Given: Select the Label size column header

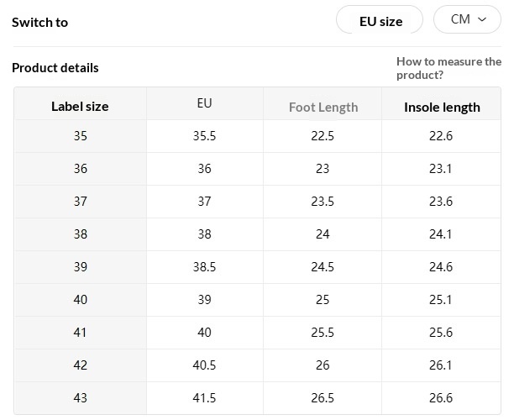Looking at the screenshot, I should click(80, 106).
